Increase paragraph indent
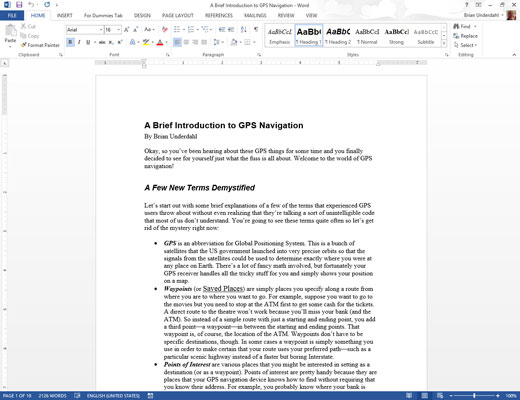The width and height of the screenshot is (520, 400). coord(231,30)
